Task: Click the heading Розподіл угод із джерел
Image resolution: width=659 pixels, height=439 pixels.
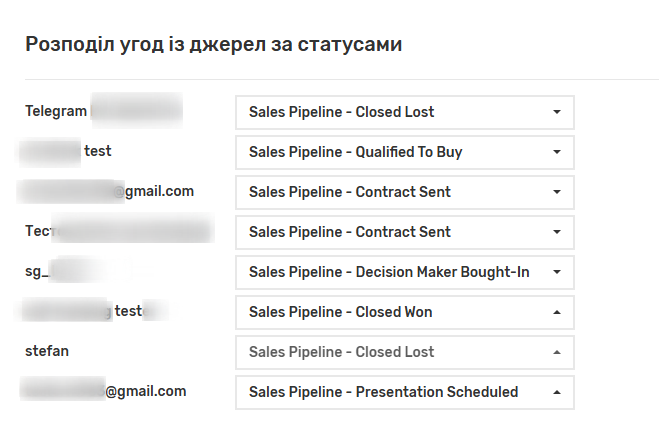Action: click(x=214, y=44)
